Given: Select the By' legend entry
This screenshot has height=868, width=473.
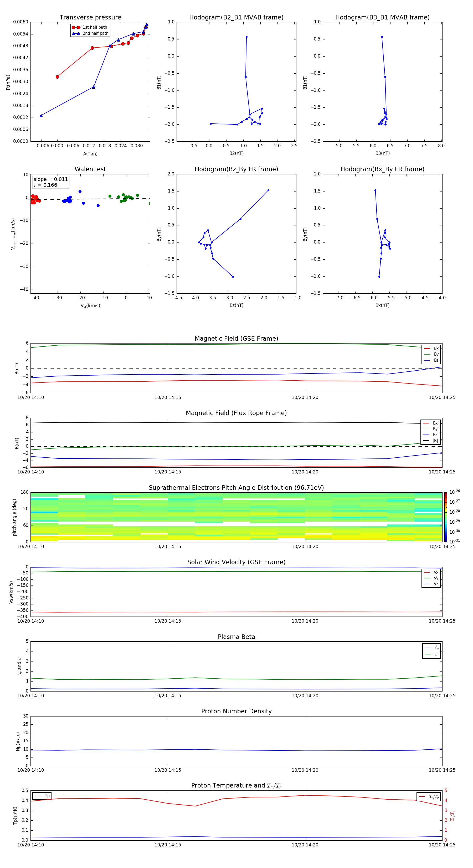Looking at the screenshot, I should pos(431,429).
